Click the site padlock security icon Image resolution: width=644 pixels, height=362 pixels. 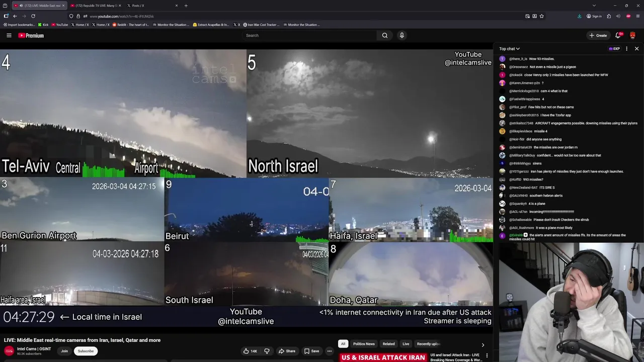(x=78, y=16)
